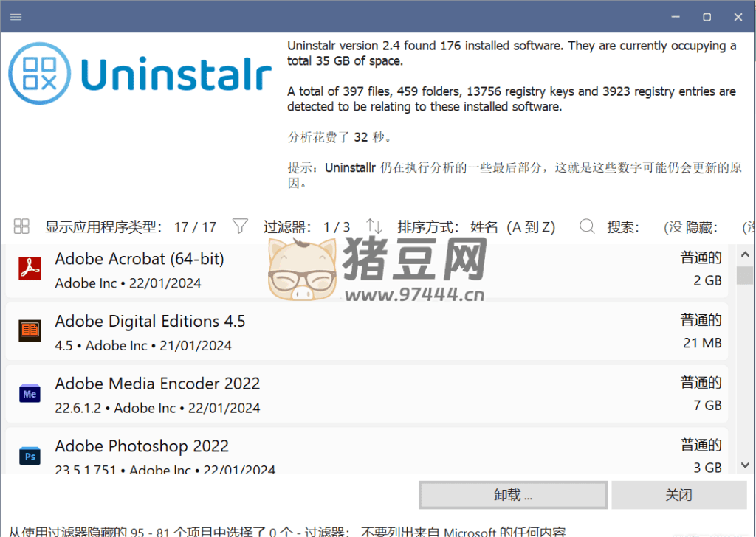Click the 搜索 search field

coord(623,227)
